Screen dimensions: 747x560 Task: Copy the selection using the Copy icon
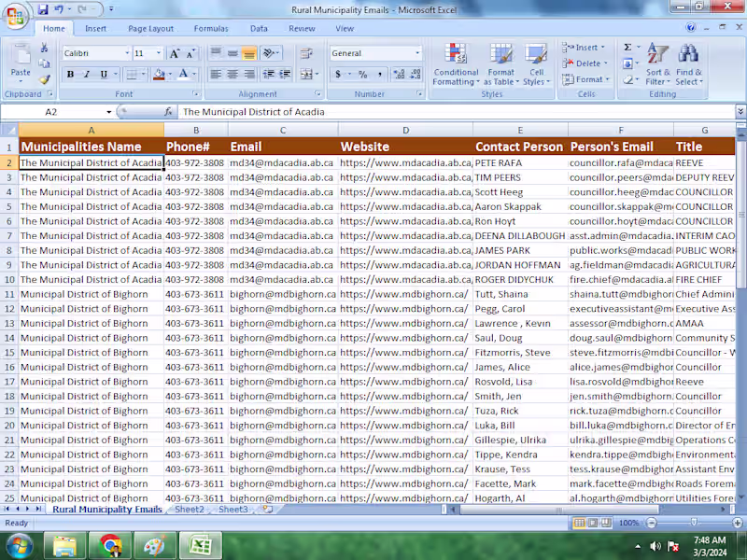coord(44,63)
